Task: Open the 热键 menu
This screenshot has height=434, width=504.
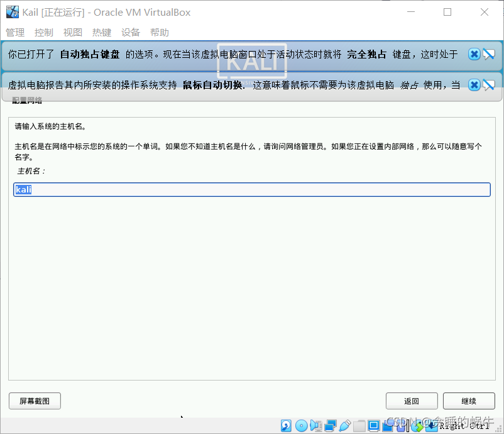Action: 102,32
